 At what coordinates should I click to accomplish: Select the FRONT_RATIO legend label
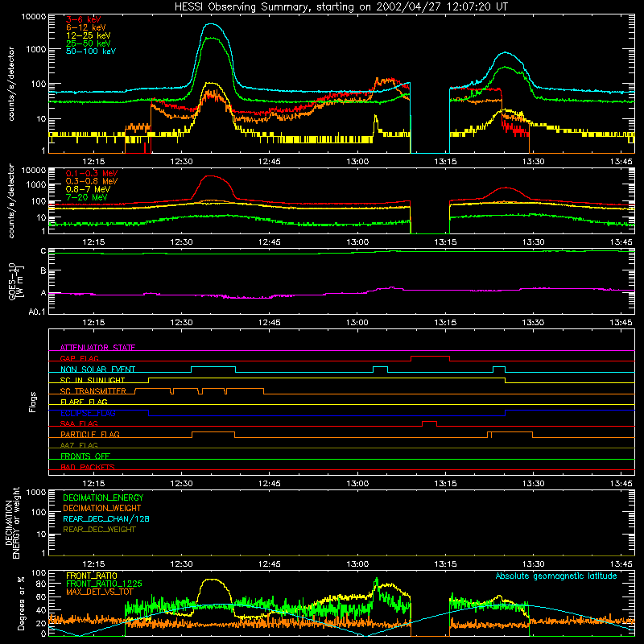coord(92,576)
